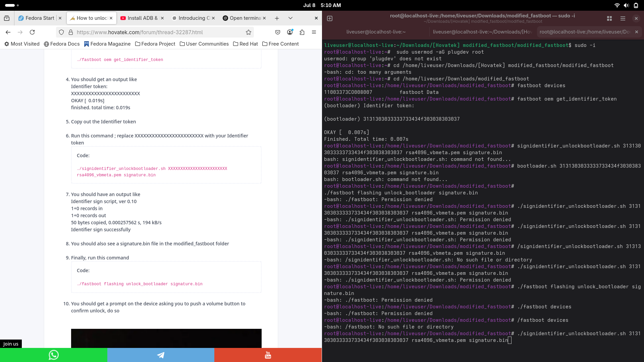Close the Fedora Start tab
Viewport: 644px width, 362px height.
pos(60,18)
